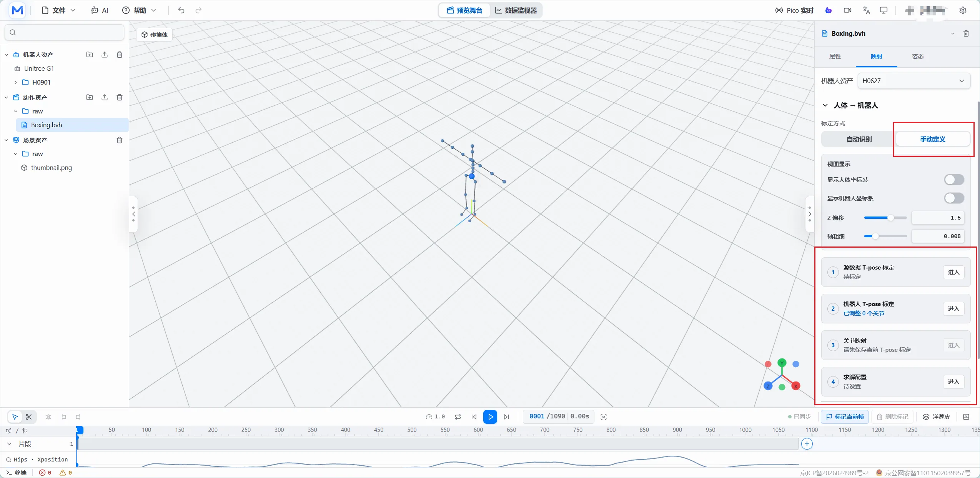Collapse the raw folder under 场景资产

[15, 154]
